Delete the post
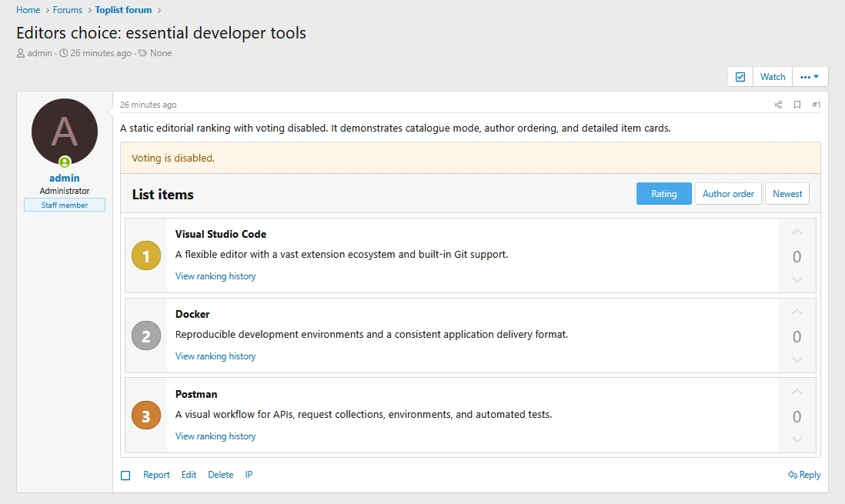845x504 pixels. point(220,474)
